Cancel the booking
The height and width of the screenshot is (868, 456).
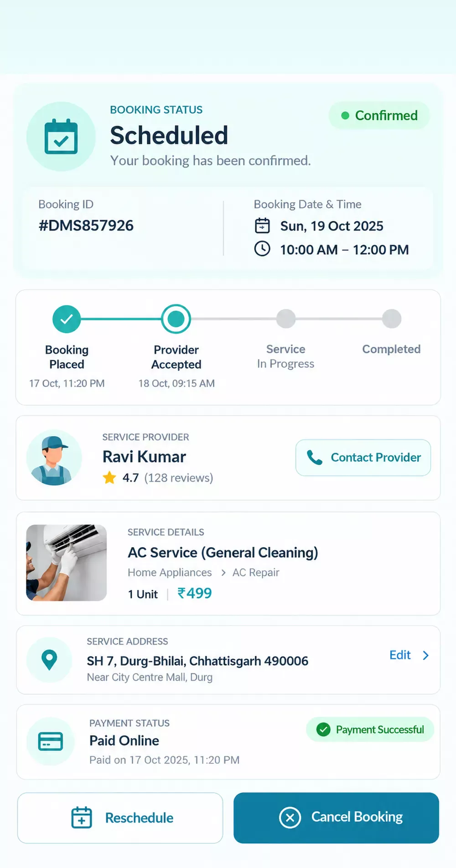point(337,818)
